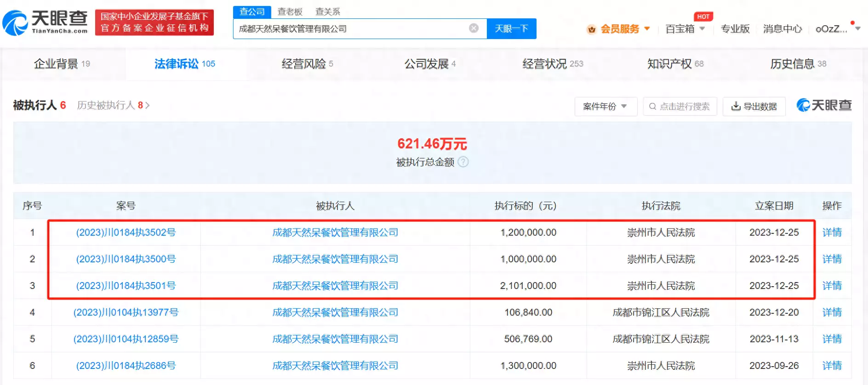Switch to 经营状况 tab
The image size is (868, 385).
(553, 64)
